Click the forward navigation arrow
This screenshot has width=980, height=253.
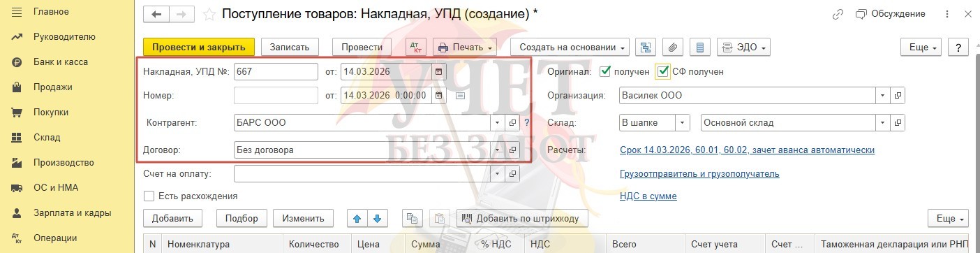(181, 14)
